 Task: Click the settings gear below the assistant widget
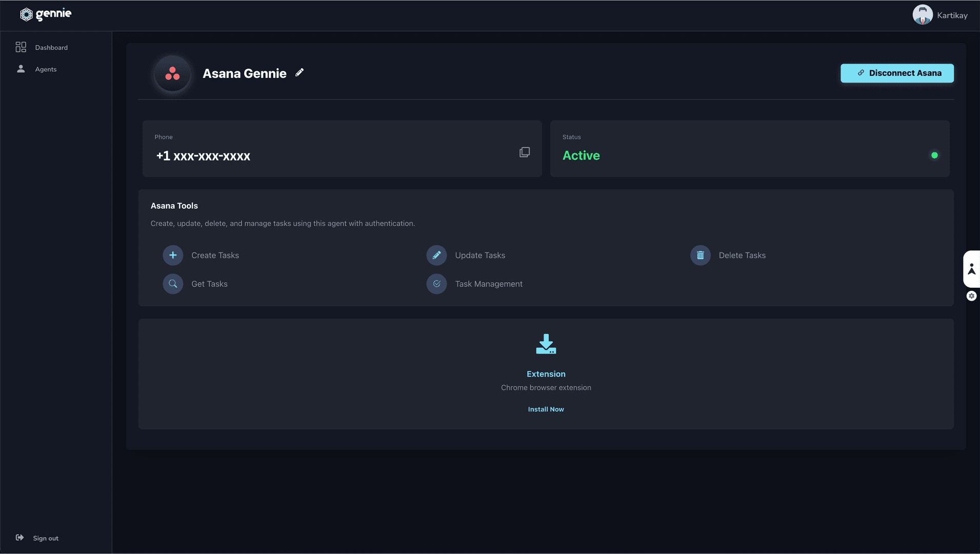click(971, 296)
